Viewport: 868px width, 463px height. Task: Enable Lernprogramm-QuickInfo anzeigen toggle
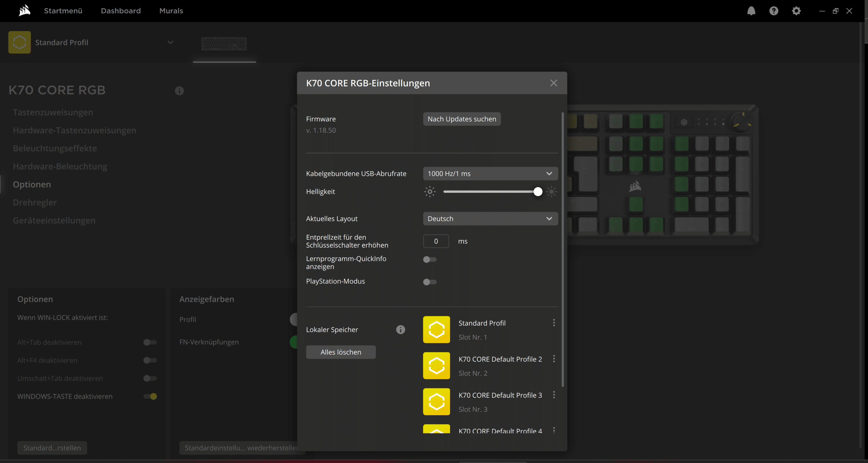(x=430, y=259)
